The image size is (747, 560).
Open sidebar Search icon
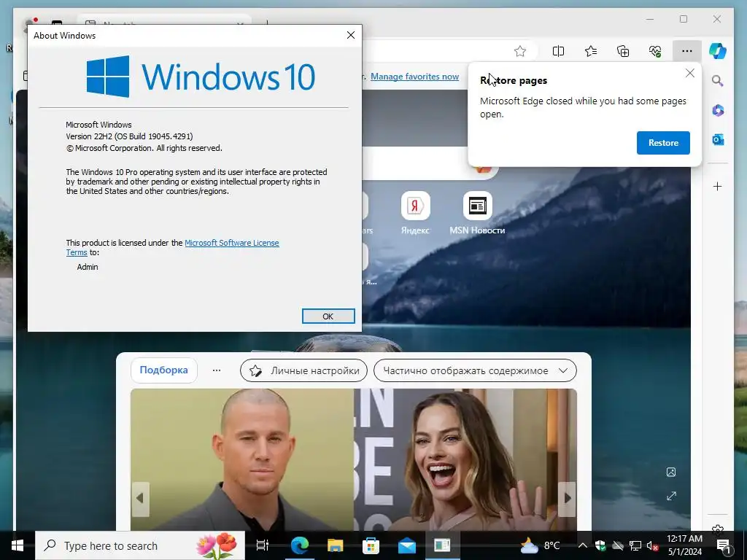(718, 81)
